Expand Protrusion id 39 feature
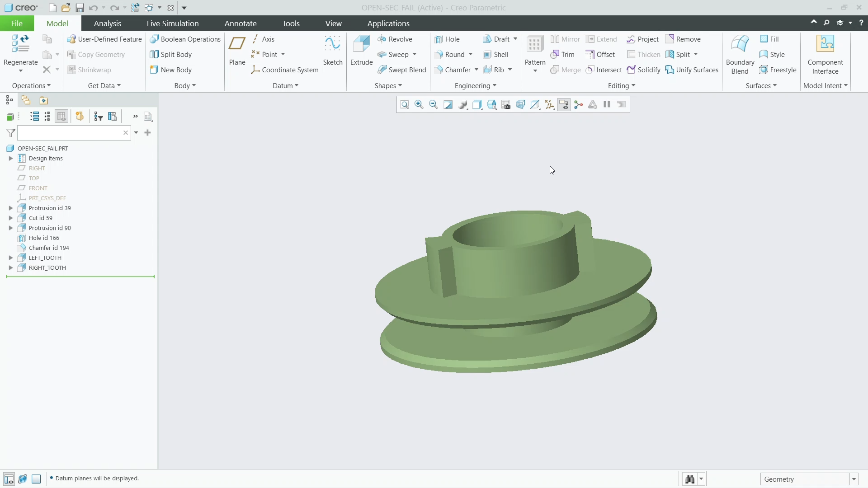 pyautogui.click(x=11, y=208)
